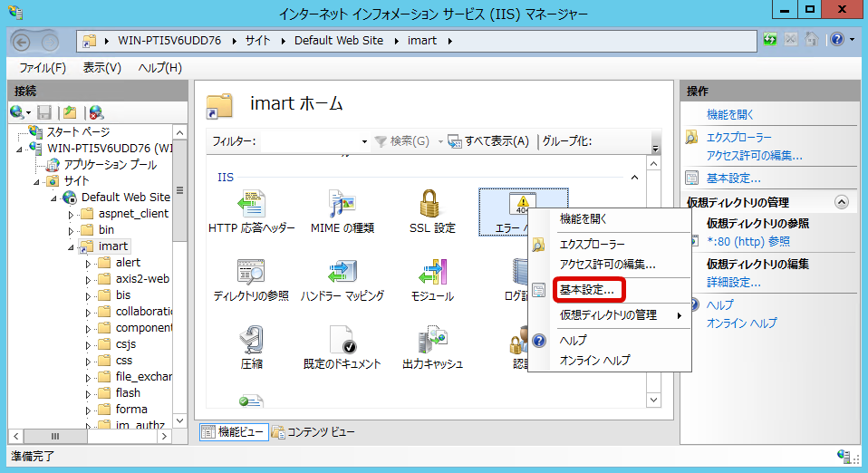Viewport: 868px width, 473px height.
Task: Choose アクセス許可の編集... in context menu
Action: point(607,265)
